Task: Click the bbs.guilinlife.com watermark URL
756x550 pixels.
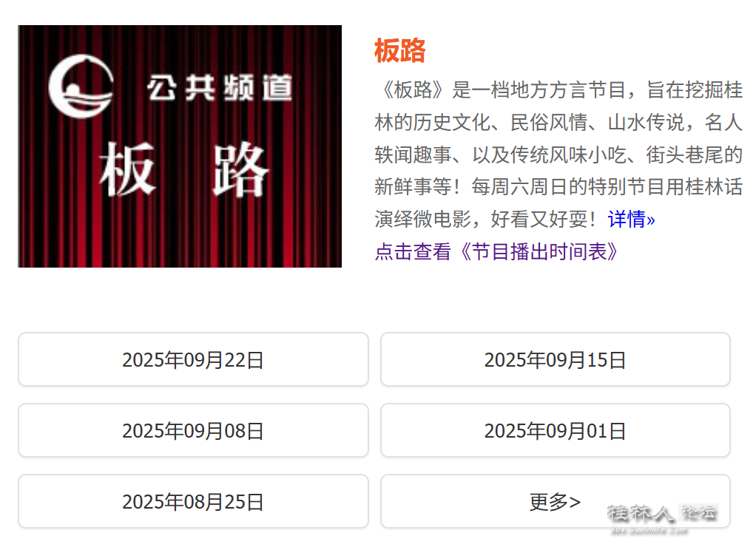Action: click(x=649, y=529)
